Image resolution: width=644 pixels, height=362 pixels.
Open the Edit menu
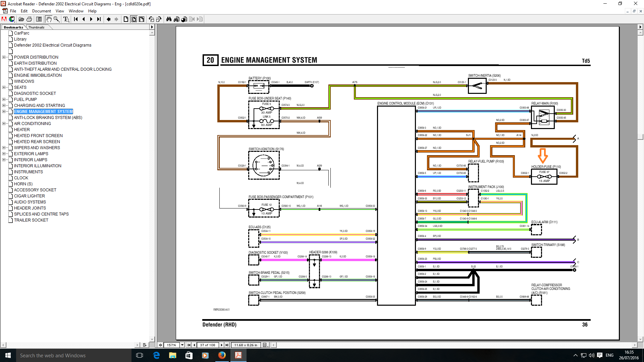point(24,11)
